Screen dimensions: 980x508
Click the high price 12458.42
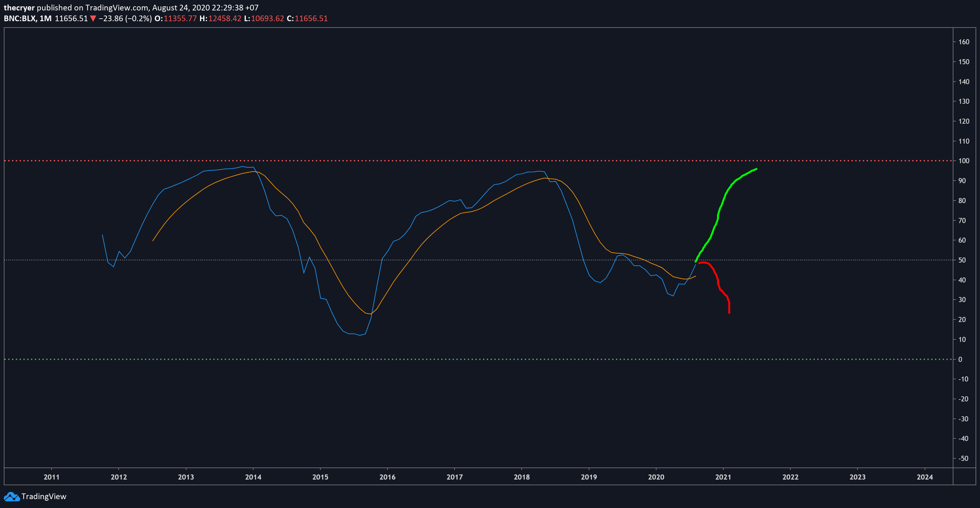click(x=224, y=19)
